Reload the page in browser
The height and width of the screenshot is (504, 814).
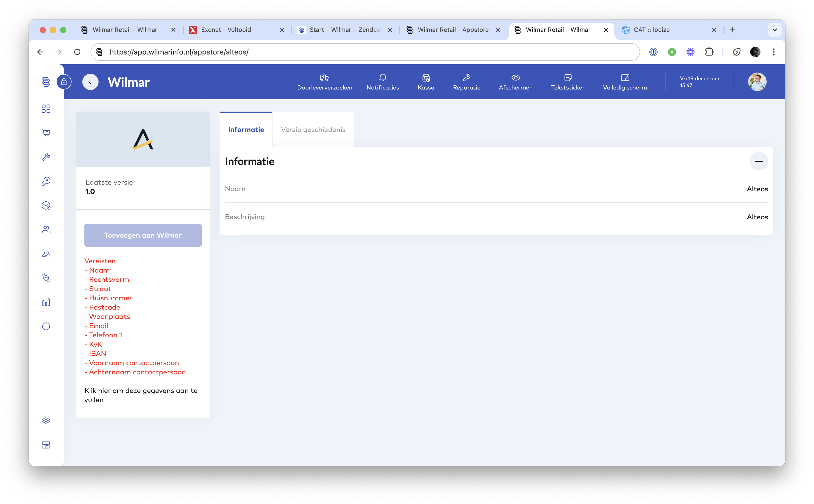[x=77, y=52]
